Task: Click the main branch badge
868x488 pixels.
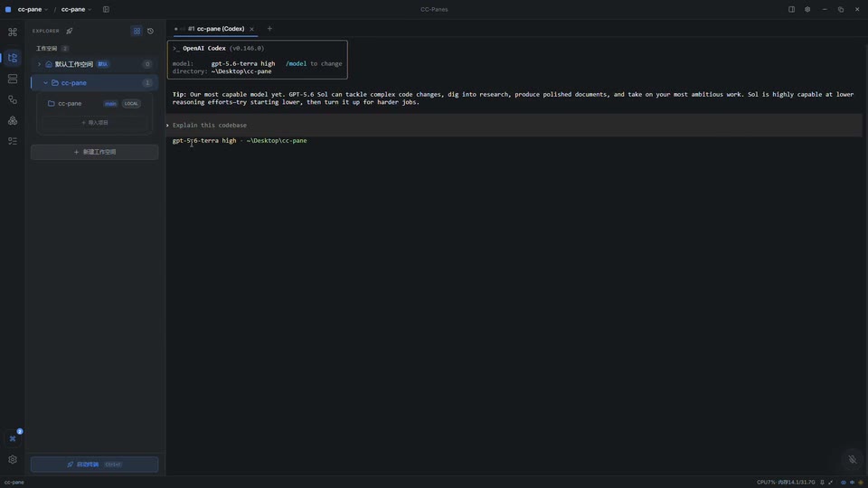Action: pos(110,103)
